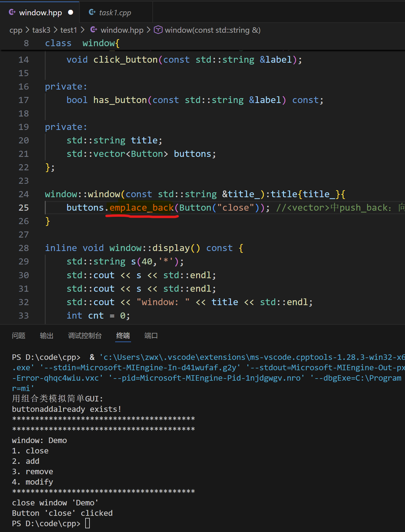Click 'std::vector<Button> buttons;' declaration
This screenshot has height=532, width=405.
141,154
